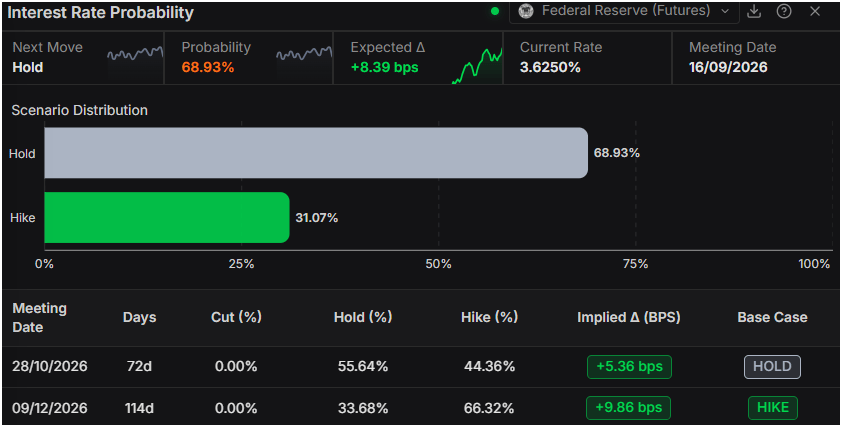Close the Interest Rate Probability panel
Image resolution: width=842 pixels, height=427 pixels.
815,11
